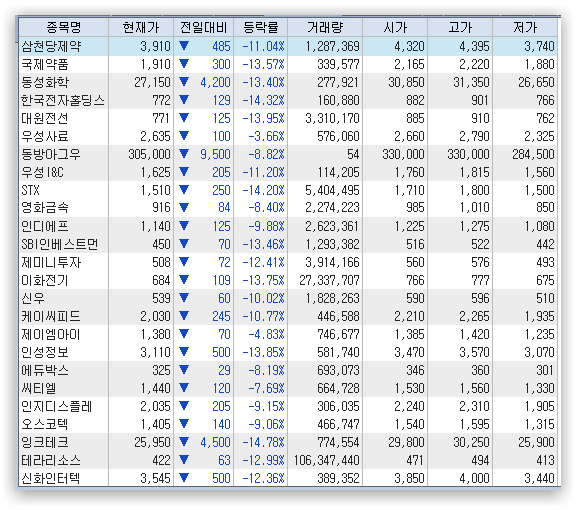Click the low price 26,650 cell

click(536, 82)
